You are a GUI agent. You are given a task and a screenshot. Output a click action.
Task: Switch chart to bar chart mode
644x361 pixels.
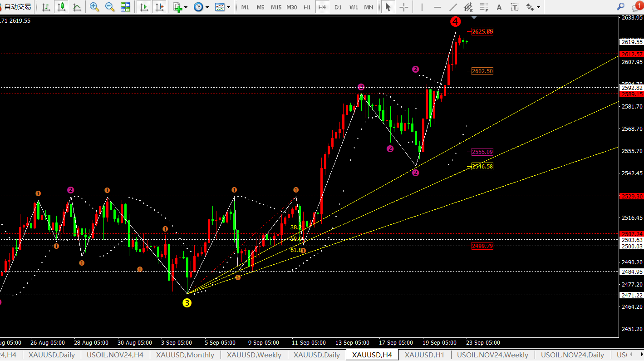click(x=46, y=7)
